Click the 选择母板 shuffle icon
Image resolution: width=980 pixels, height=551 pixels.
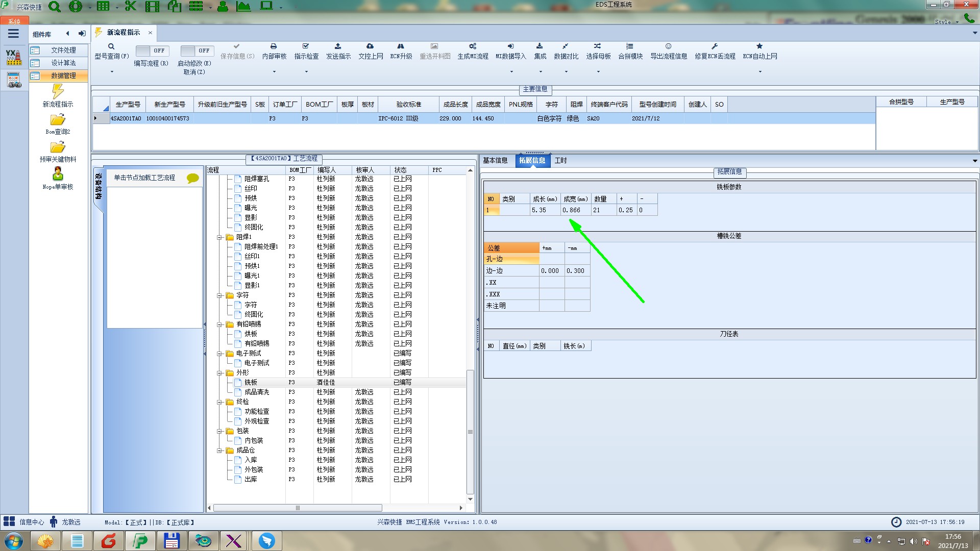598,46
